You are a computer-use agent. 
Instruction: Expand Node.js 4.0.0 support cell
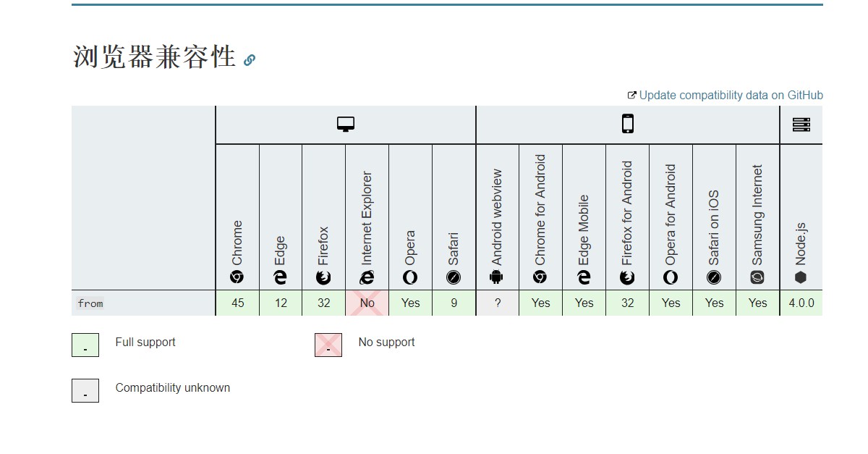point(801,303)
